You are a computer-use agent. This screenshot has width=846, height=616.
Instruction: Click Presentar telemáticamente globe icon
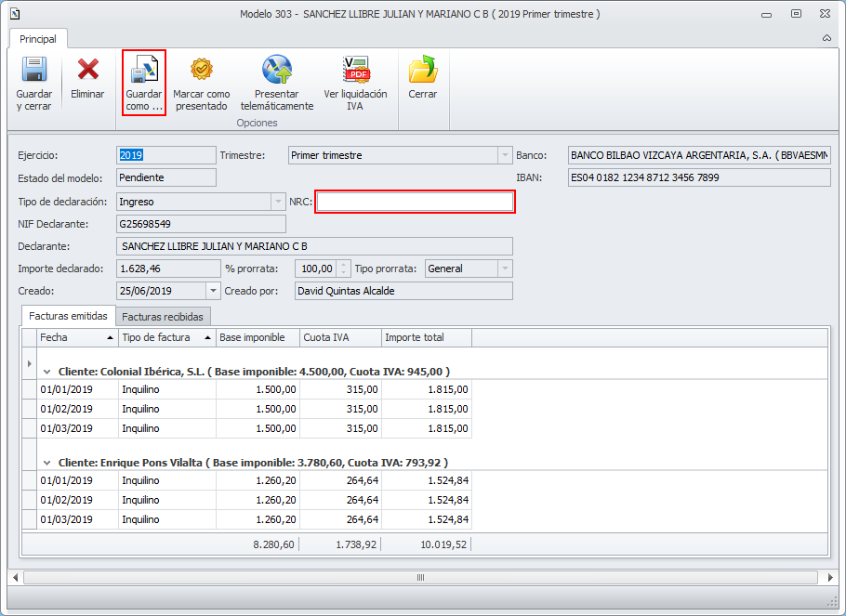click(x=277, y=70)
